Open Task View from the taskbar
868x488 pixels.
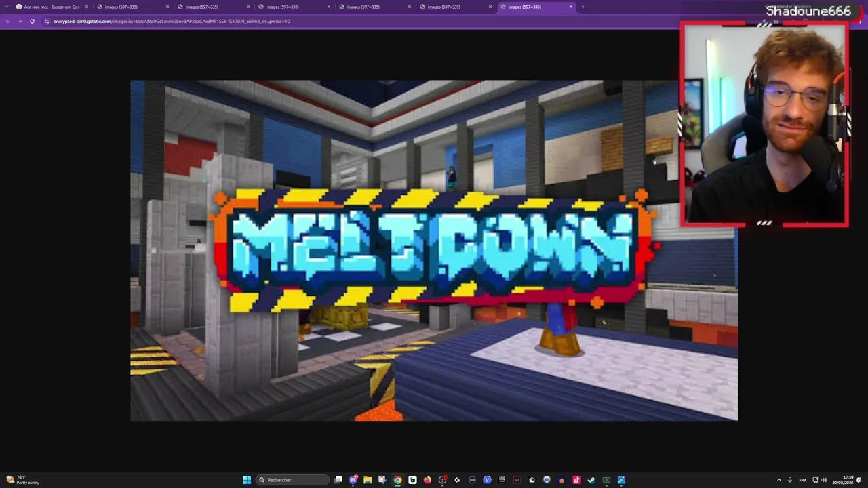[338, 480]
